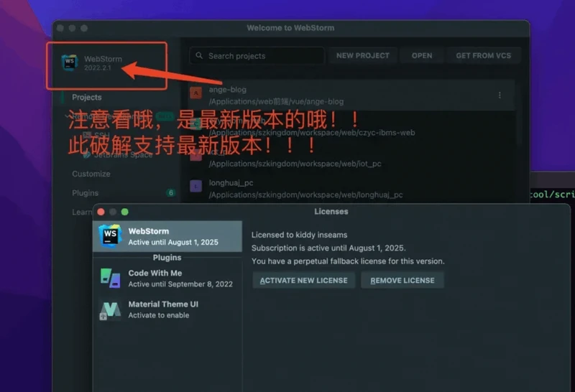Click the REMOVE LICENSE button
The width and height of the screenshot is (575, 392).
(402, 280)
